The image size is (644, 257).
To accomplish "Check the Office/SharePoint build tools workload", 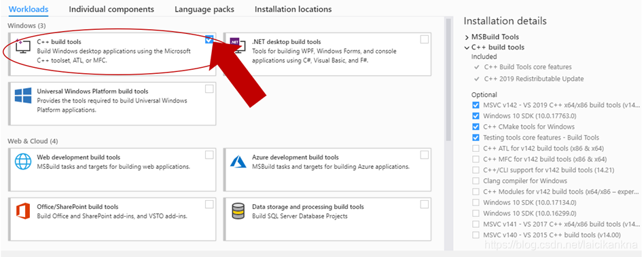I will coord(209,204).
